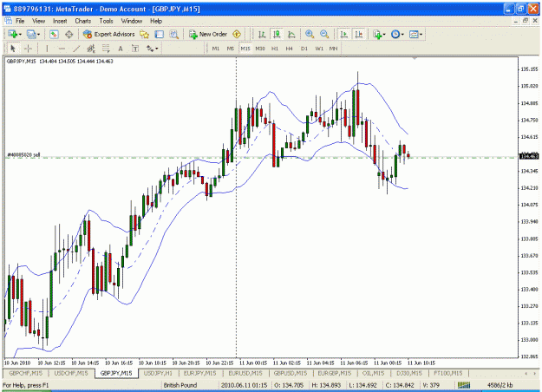Open the Help menu
This screenshot has height=392, width=542.
(x=156, y=21)
